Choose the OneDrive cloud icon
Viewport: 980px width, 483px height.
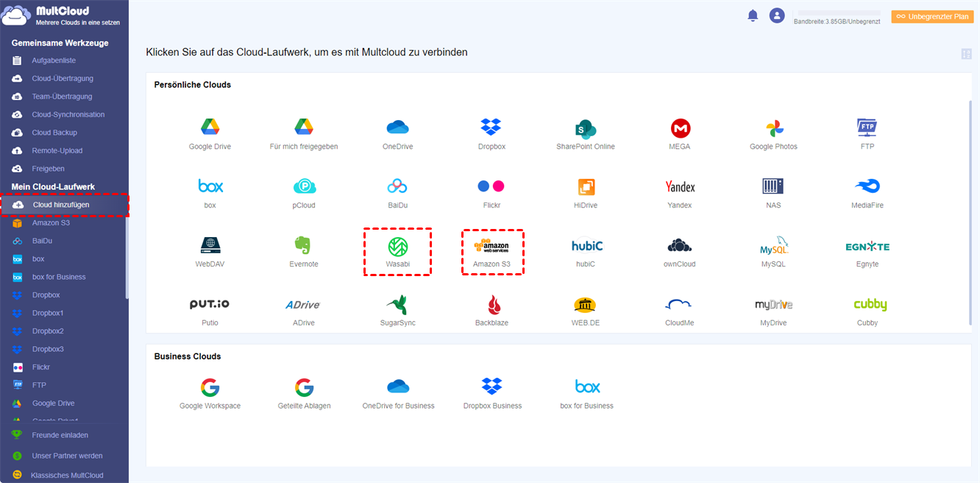click(397, 127)
